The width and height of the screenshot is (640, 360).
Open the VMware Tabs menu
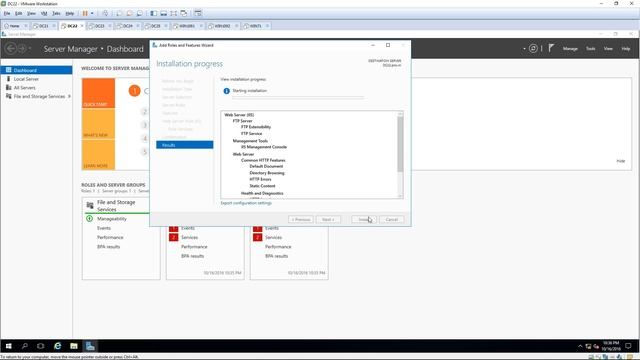(56, 13)
